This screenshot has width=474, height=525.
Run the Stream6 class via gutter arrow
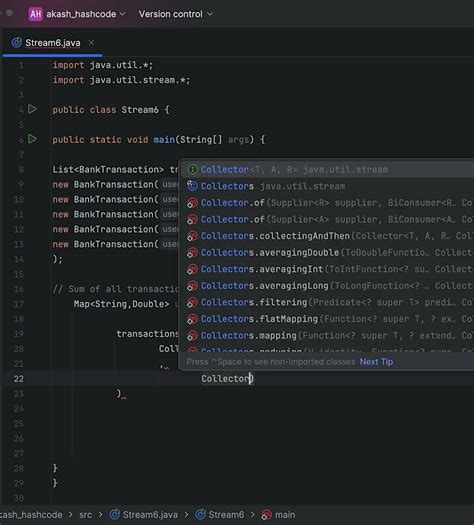pos(32,109)
